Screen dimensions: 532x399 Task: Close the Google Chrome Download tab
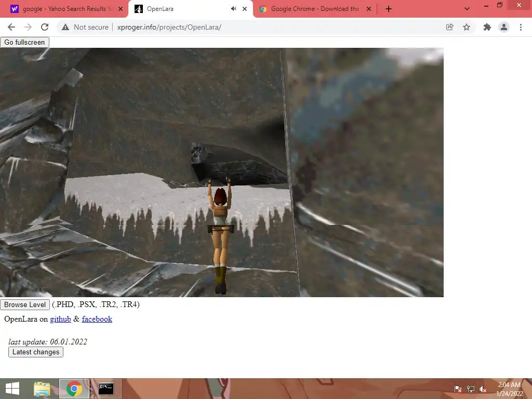[369, 9]
